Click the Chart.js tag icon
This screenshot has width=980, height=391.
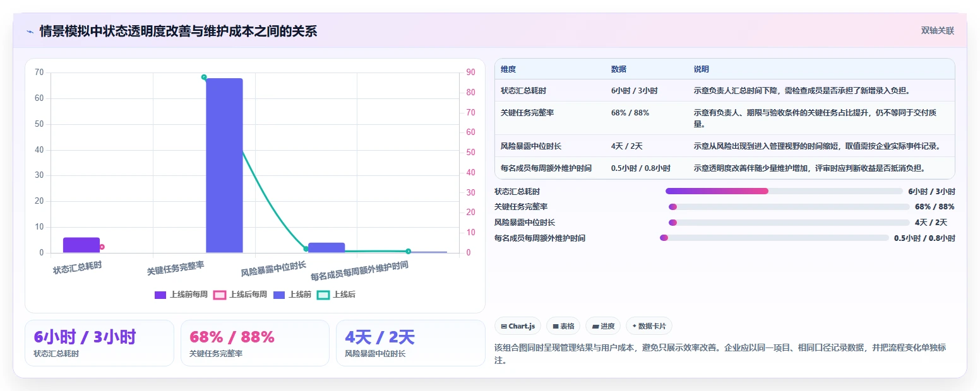(504, 327)
